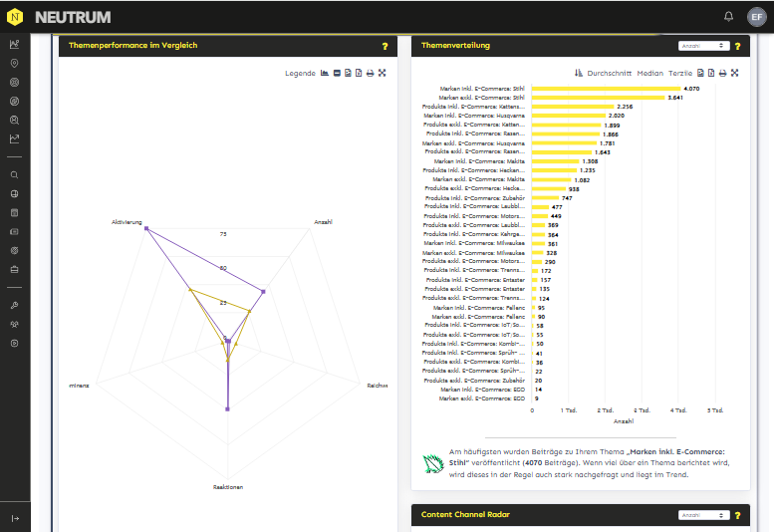Viewport: 774px width, 532px height.
Task: Open the search magnifier sidebar icon
Action: tap(14, 174)
